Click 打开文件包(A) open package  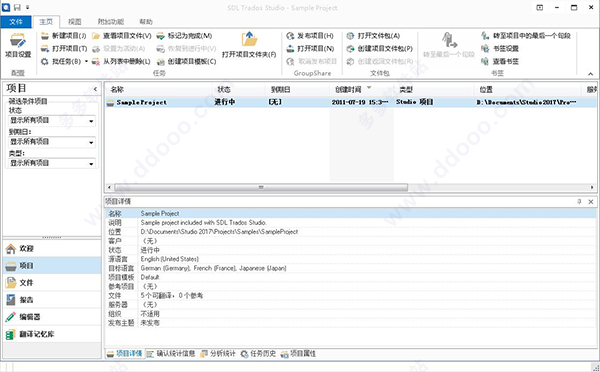click(373, 36)
